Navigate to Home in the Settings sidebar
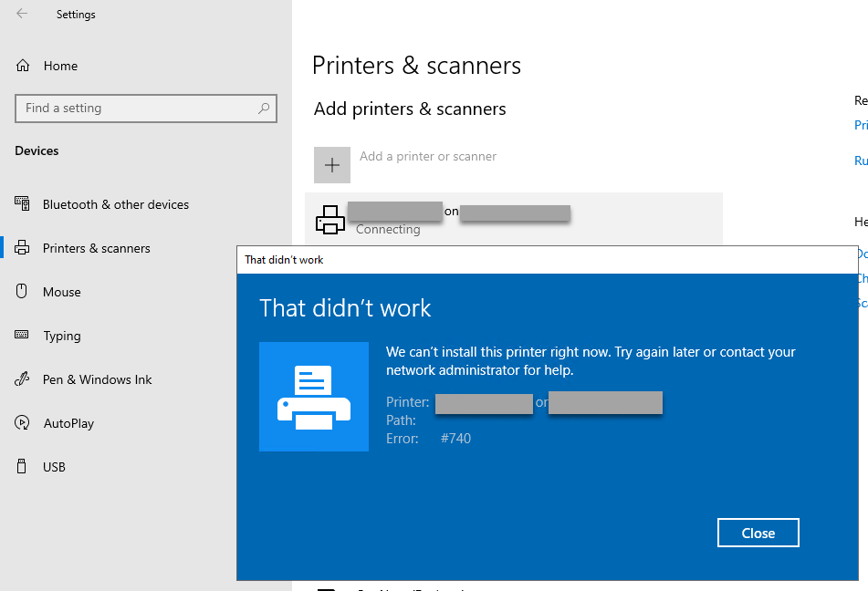 (60, 65)
